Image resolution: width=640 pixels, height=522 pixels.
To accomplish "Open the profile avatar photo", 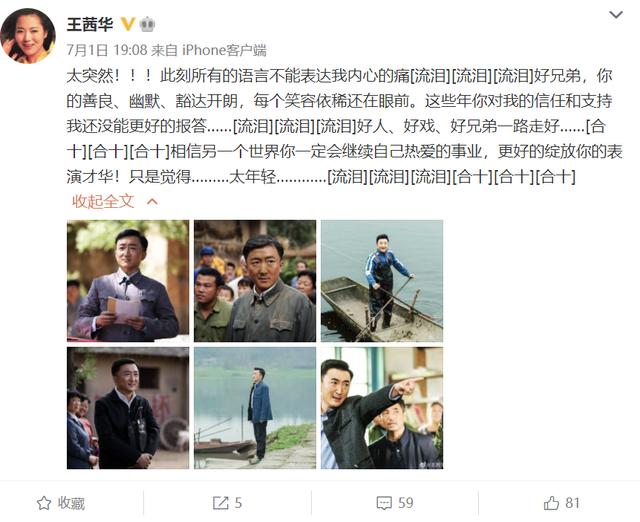I will tap(28, 36).
